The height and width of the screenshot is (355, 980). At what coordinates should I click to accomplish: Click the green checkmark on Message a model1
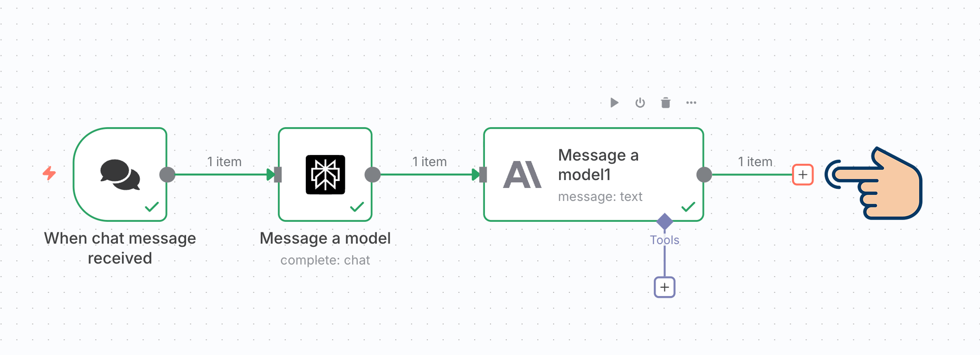click(688, 207)
